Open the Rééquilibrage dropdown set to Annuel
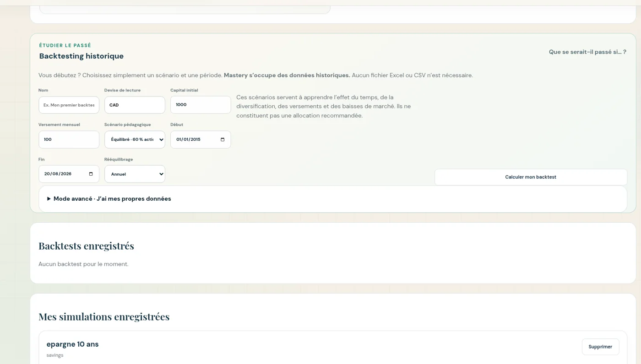641x364 pixels. pyautogui.click(x=135, y=174)
